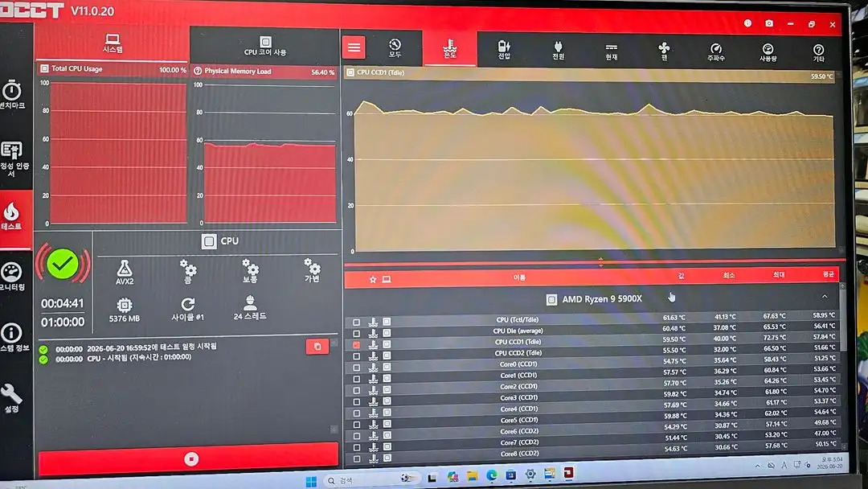Check the Core2 (CCD1) checkbox

[357, 390]
